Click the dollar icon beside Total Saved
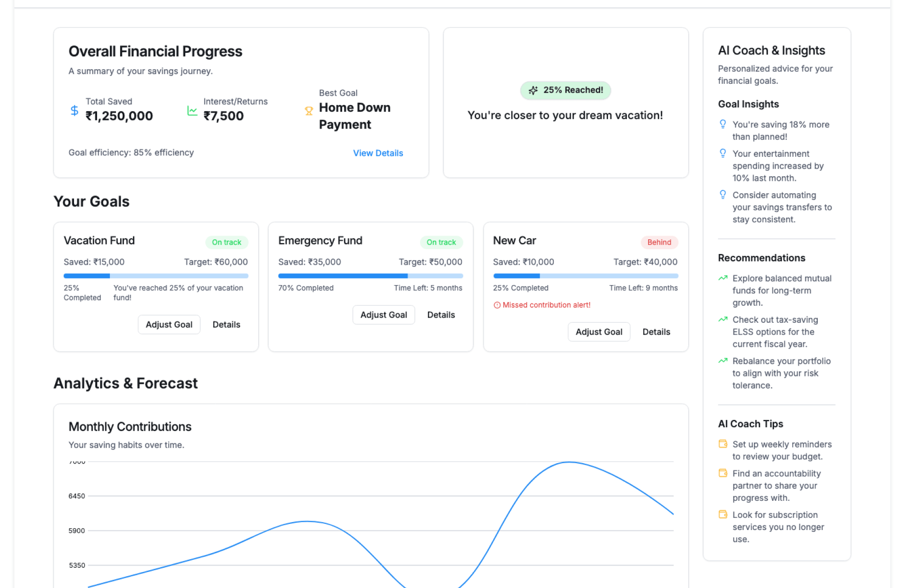 pos(74,110)
